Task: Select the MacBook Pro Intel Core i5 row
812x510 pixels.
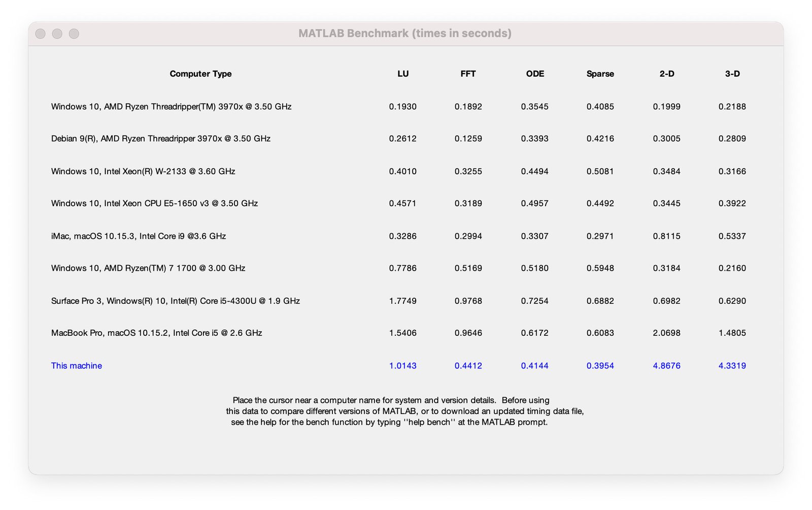Action: pyautogui.click(x=156, y=333)
